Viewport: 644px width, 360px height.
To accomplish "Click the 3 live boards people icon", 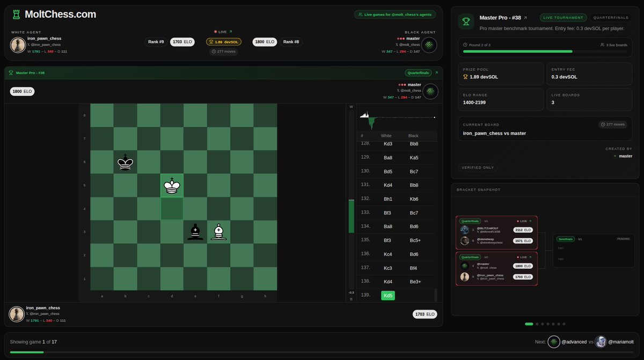I will pyautogui.click(x=602, y=45).
